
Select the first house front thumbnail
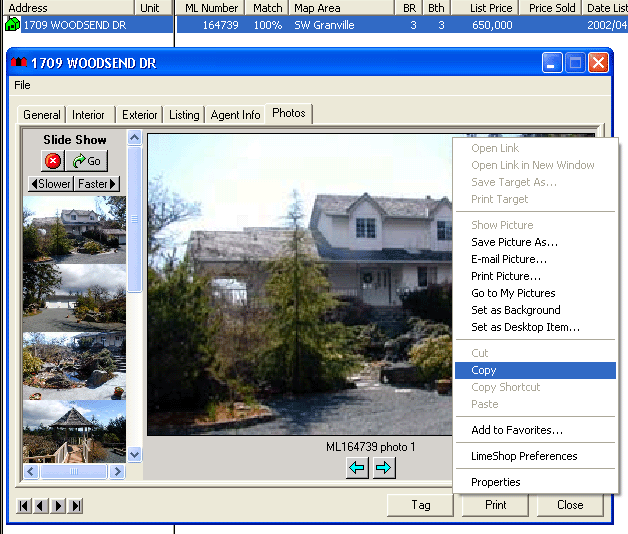pos(74,230)
